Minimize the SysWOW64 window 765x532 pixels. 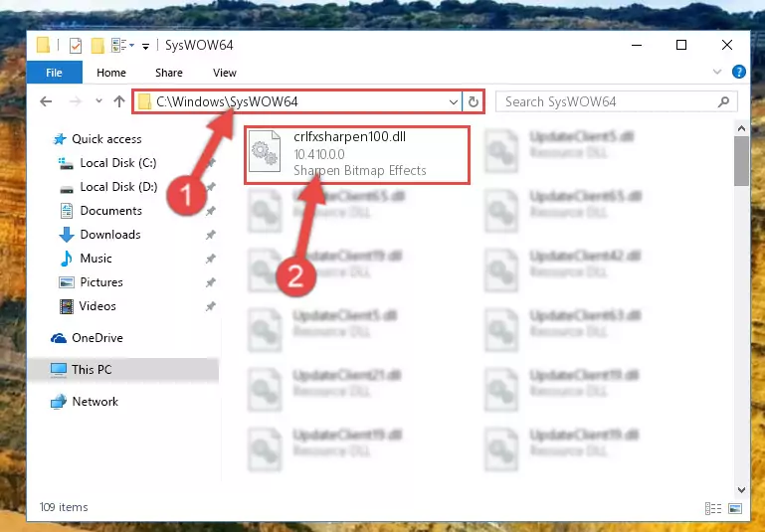(637, 45)
